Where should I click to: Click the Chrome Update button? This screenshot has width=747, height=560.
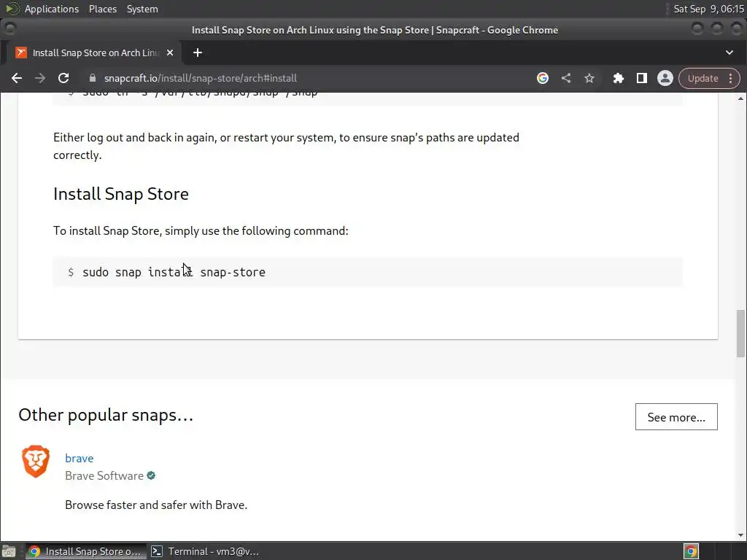tap(703, 78)
